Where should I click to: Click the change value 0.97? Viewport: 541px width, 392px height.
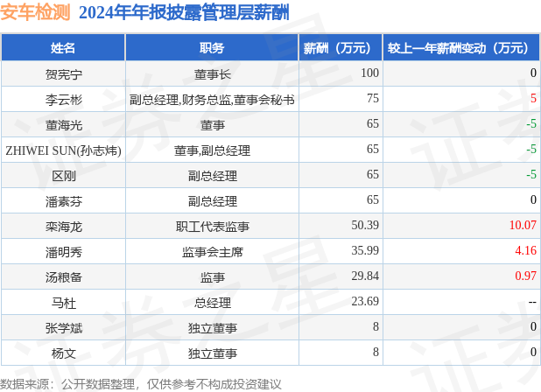click(x=526, y=276)
